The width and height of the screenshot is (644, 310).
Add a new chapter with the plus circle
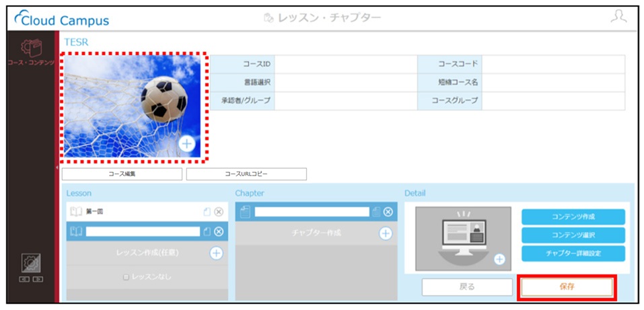tap(385, 233)
